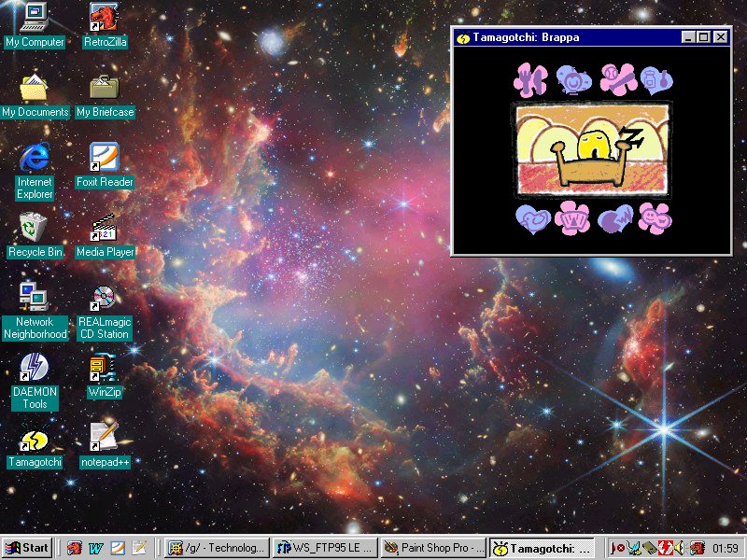
Task: Select the REALmagic CD Station shortcut
Action: click(105, 311)
